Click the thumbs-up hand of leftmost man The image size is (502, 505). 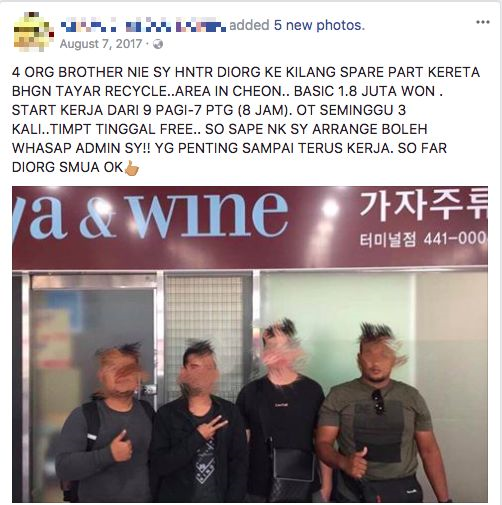[x=121, y=447]
